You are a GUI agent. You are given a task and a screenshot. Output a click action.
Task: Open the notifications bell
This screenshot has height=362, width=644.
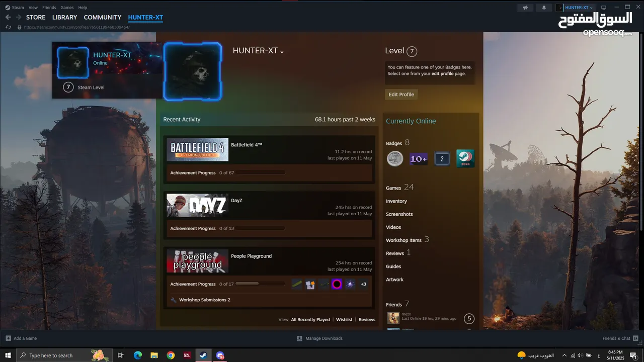543,8
